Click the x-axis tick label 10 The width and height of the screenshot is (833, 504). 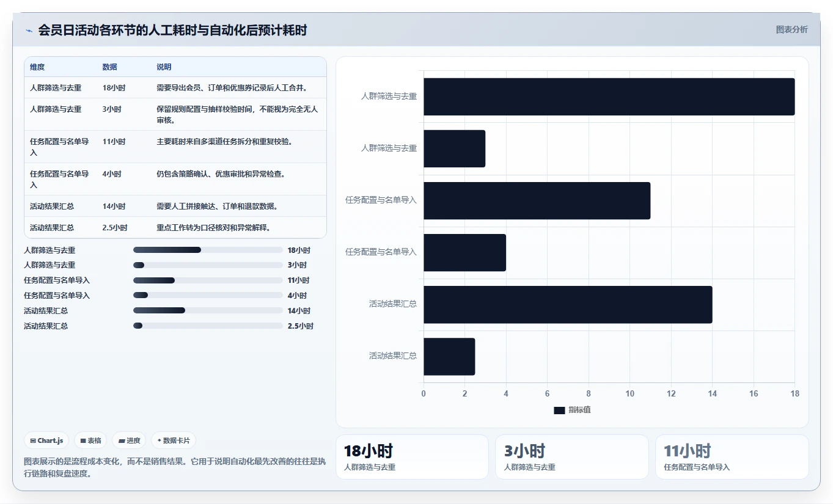click(629, 394)
